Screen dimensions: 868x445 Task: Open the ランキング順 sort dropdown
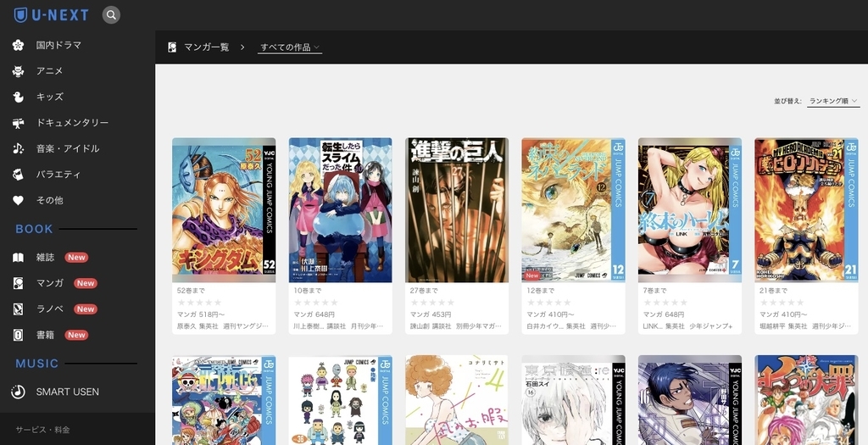coord(833,101)
